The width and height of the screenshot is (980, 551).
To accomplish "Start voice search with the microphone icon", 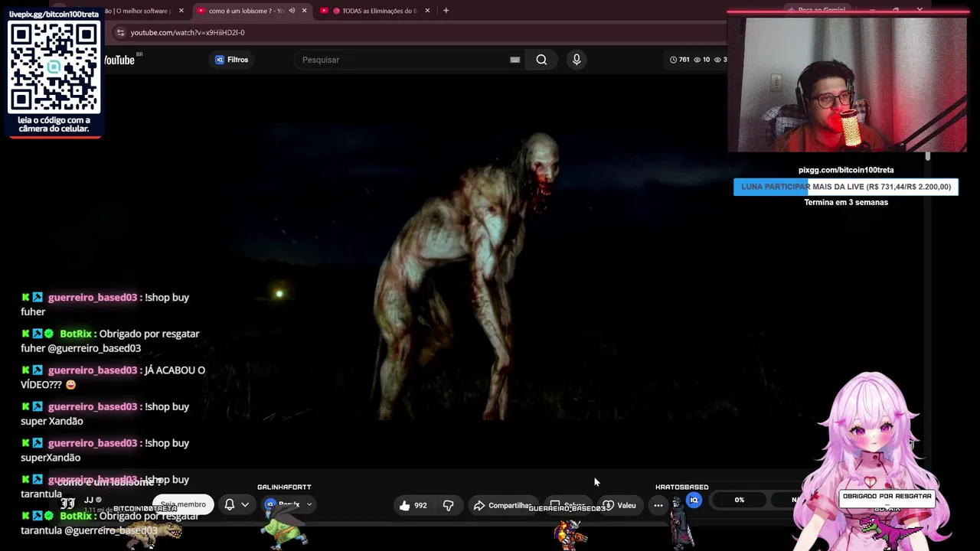I will (577, 60).
